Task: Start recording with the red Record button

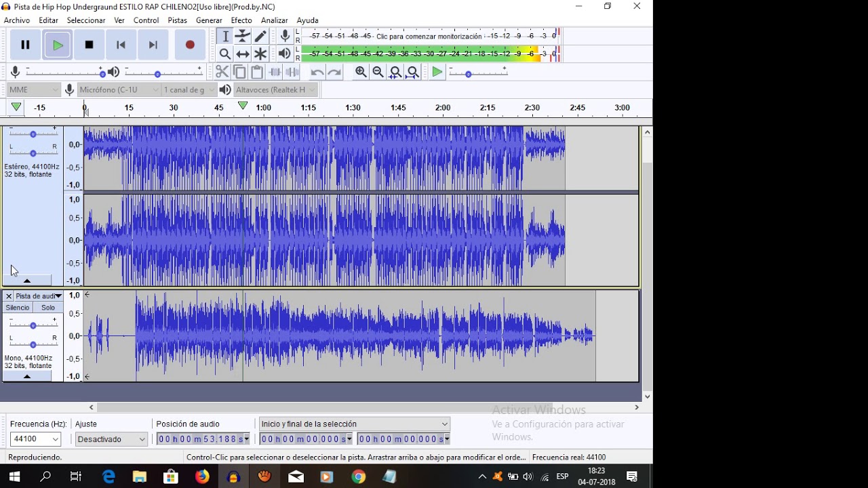Action: click(190, 45)
